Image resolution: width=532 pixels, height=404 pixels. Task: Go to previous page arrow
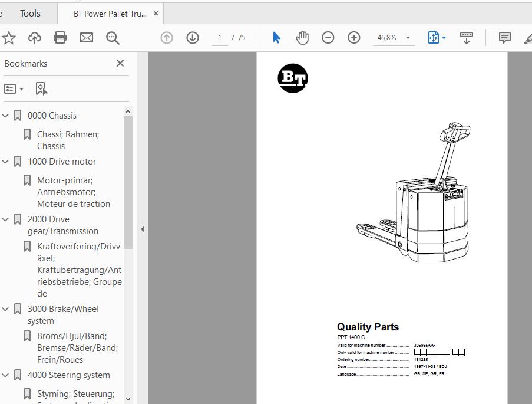click(167, 38)
